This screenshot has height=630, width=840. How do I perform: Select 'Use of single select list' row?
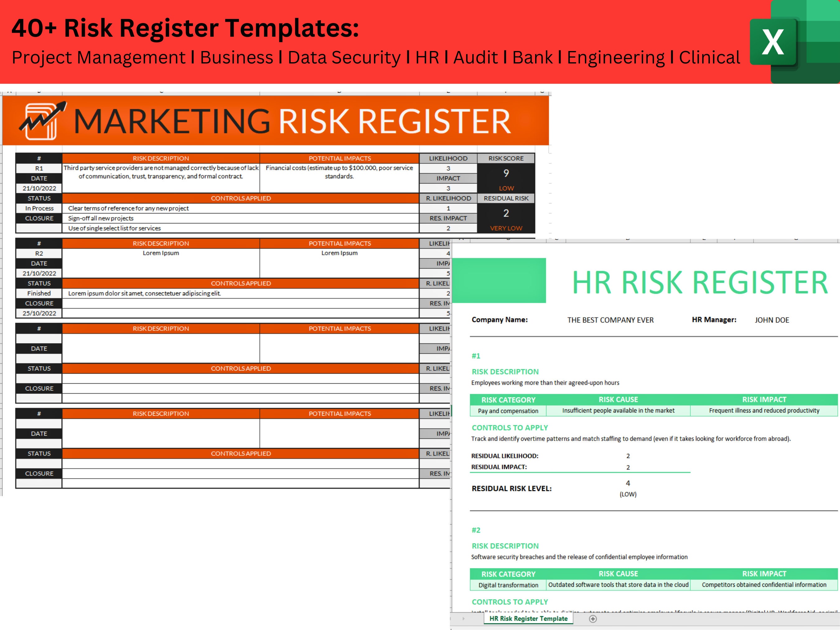tap(241, 228)
